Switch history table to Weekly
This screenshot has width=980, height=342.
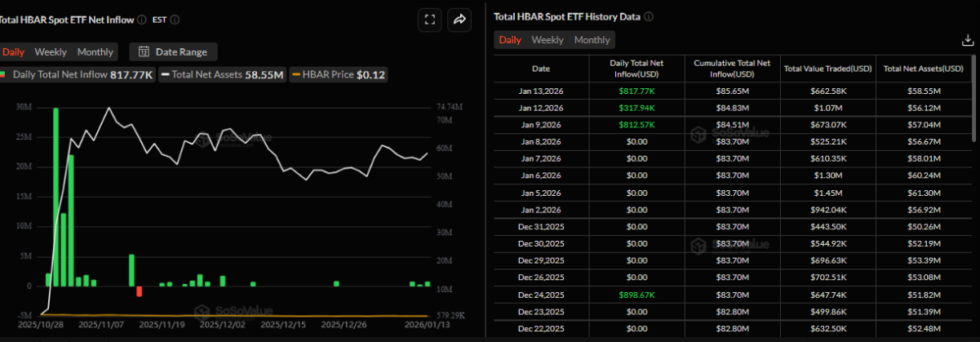[x=548, y=40]
